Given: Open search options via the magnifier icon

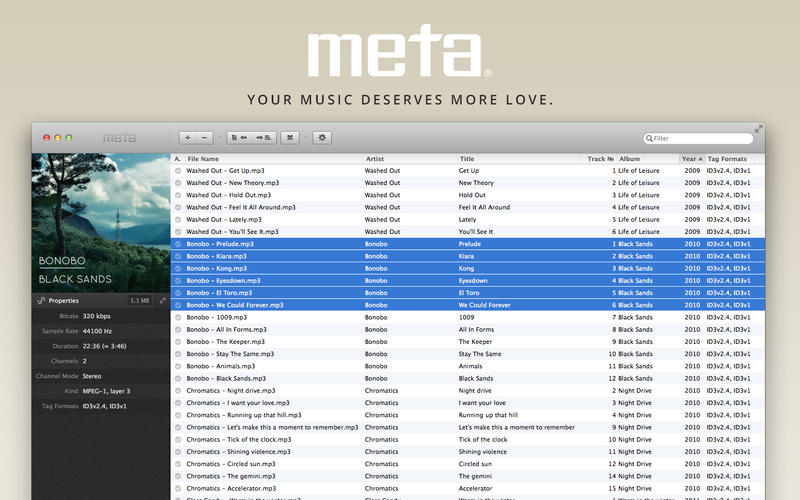Looking at the screenshot, I should [650, 139].
